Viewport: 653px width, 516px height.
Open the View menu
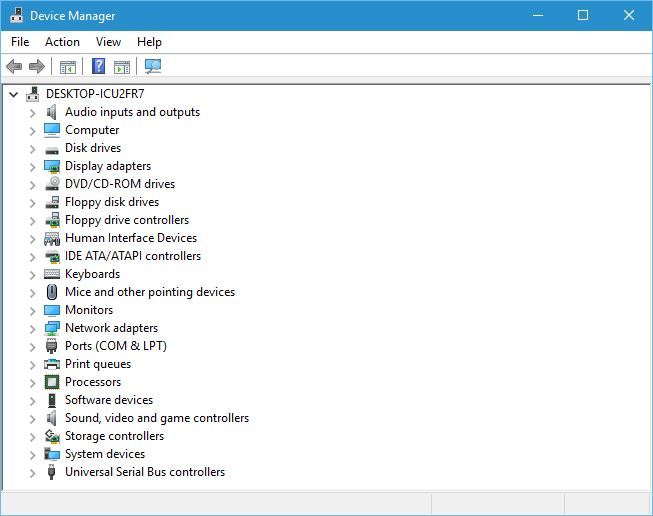108,42
